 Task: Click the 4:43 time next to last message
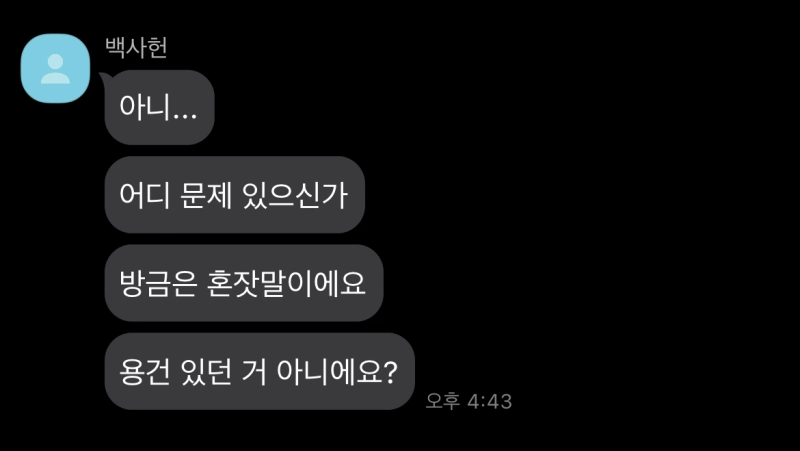[489, 402]
